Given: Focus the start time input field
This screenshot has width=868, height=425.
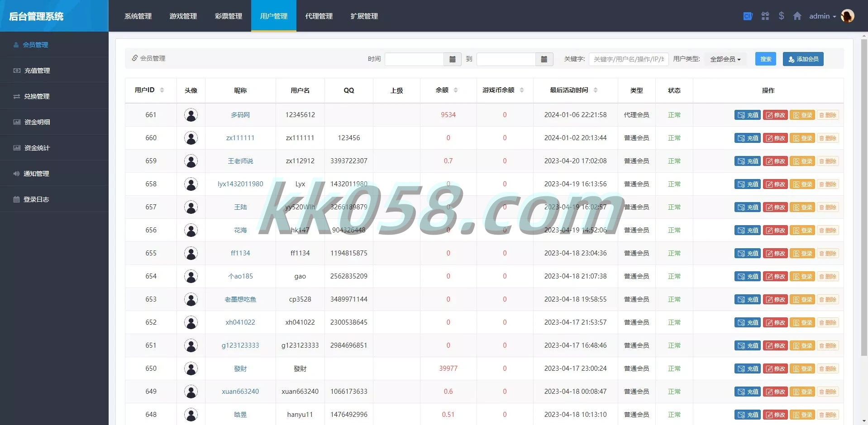Looking at the screenshot, I should 414,59.
